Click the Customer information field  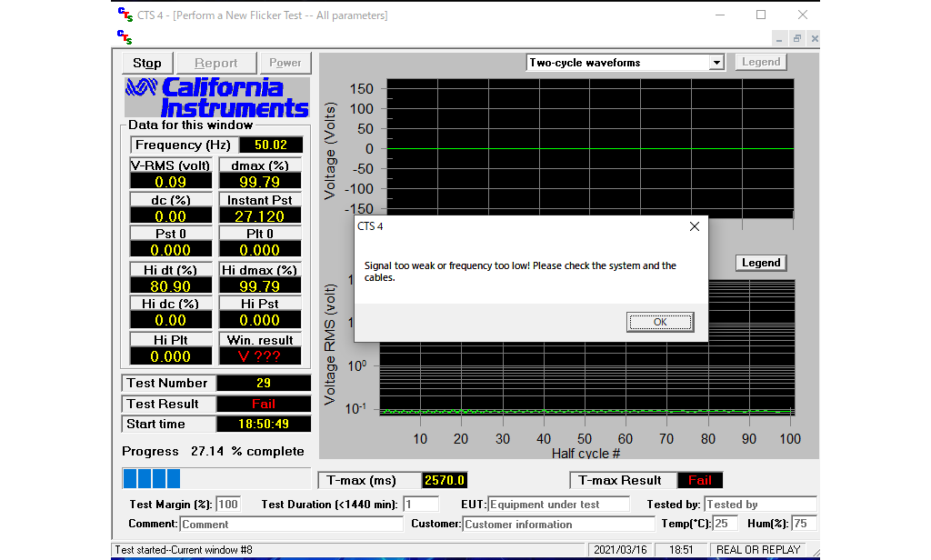pos(558,524)
